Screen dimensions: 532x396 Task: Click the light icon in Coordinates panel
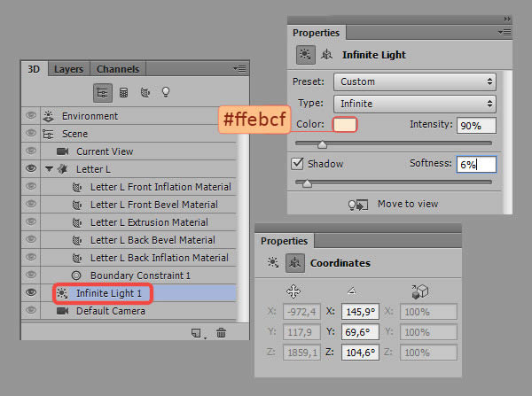(x=273, y=263)
